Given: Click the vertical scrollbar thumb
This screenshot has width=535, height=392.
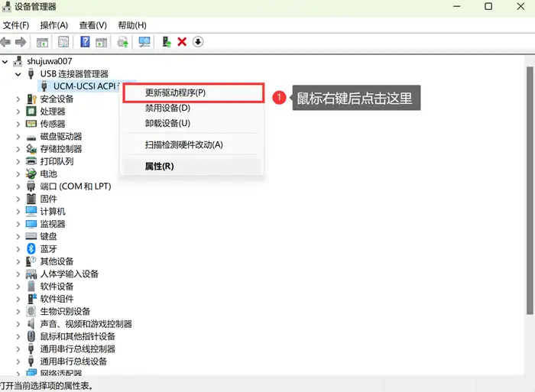Looking at the screenshot, I should [x=530, y=190].
